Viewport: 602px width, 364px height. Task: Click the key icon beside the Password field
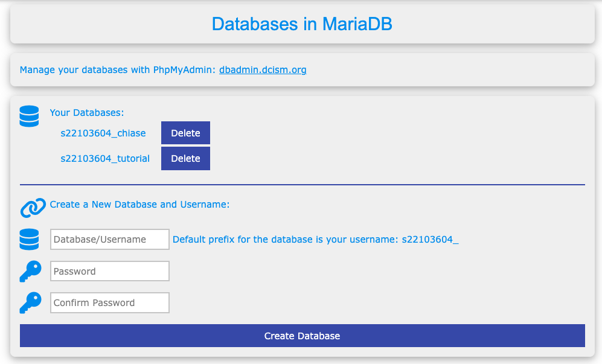pyautogui.click(x=30, y=271)
